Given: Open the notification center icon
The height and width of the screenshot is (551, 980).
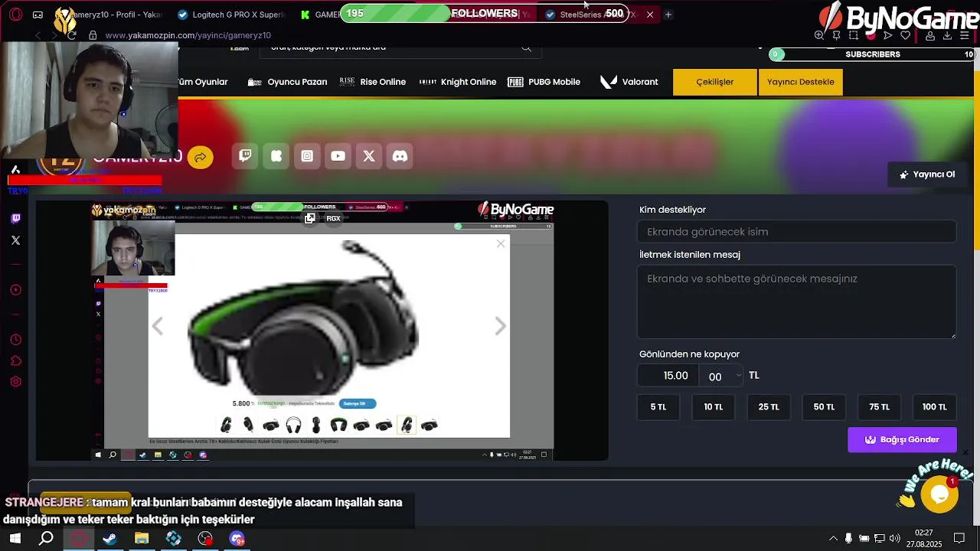Looking at the screenshot, I should (x=959, y=539).
